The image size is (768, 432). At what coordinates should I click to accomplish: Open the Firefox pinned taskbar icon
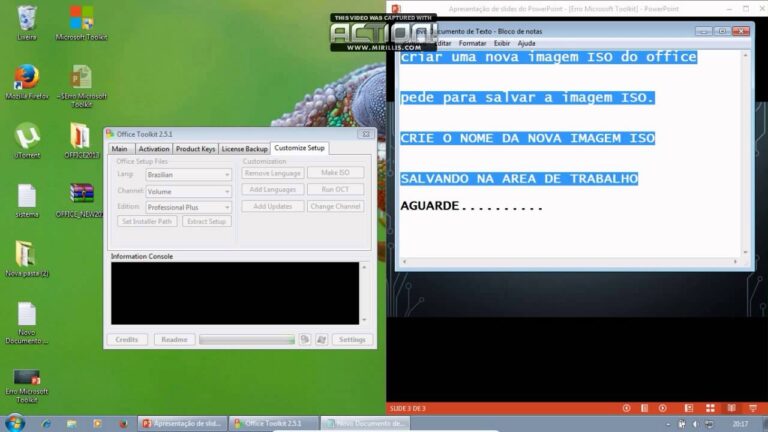pos(123,423)
